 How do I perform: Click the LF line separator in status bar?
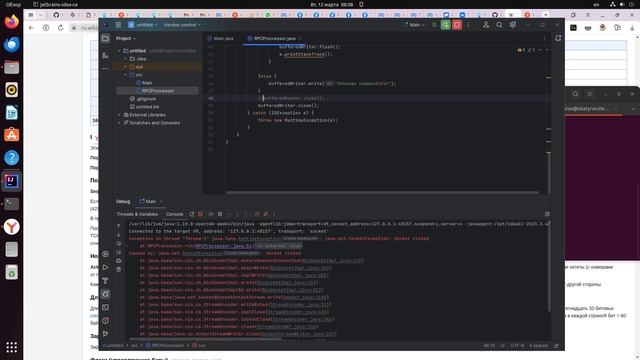click(x=502, y=346)
